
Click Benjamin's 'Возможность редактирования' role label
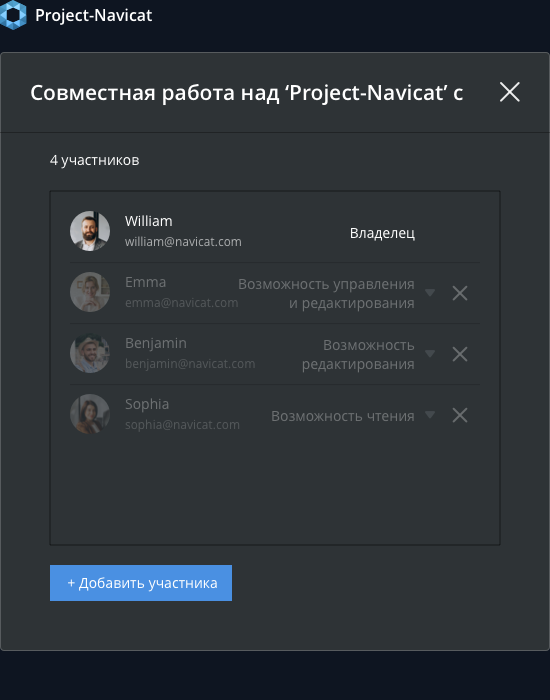tap(358, 354)
